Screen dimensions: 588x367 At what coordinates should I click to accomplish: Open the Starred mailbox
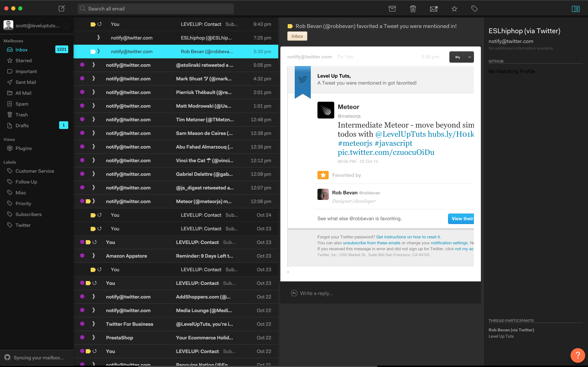23,60
